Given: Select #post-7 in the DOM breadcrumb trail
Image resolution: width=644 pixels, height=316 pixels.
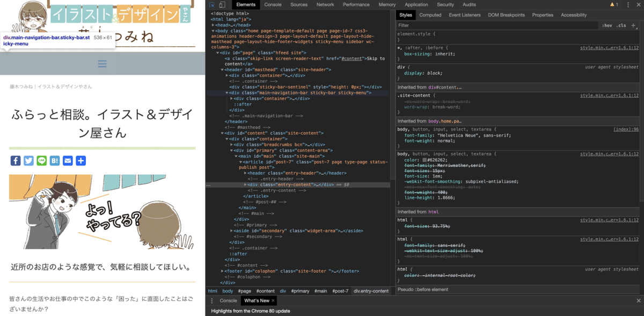Looking at the screenshot, I should pos(340,291).
